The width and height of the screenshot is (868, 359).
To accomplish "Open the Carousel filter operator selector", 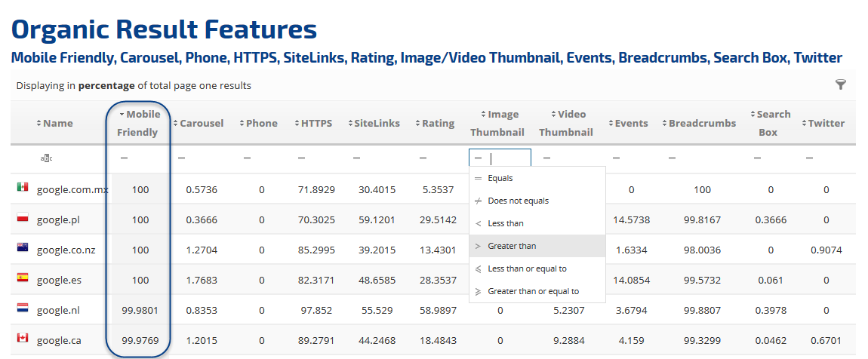I will 181,158.
